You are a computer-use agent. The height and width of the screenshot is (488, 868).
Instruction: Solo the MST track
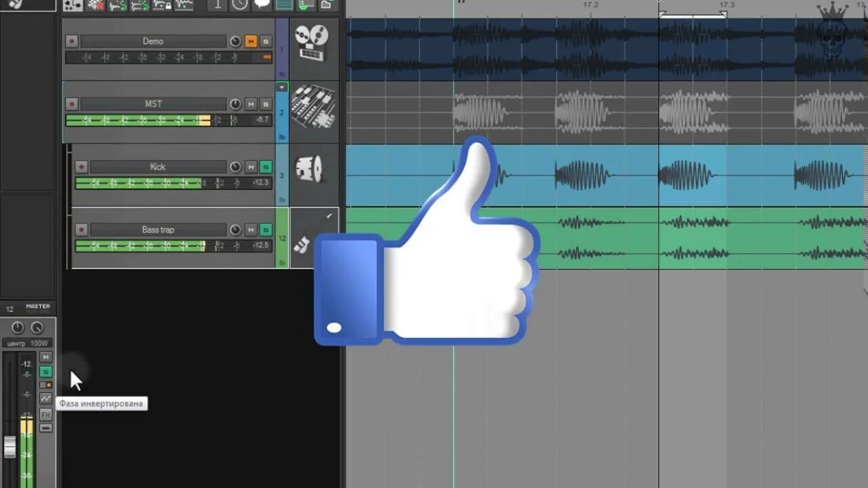tap(266, 104)
